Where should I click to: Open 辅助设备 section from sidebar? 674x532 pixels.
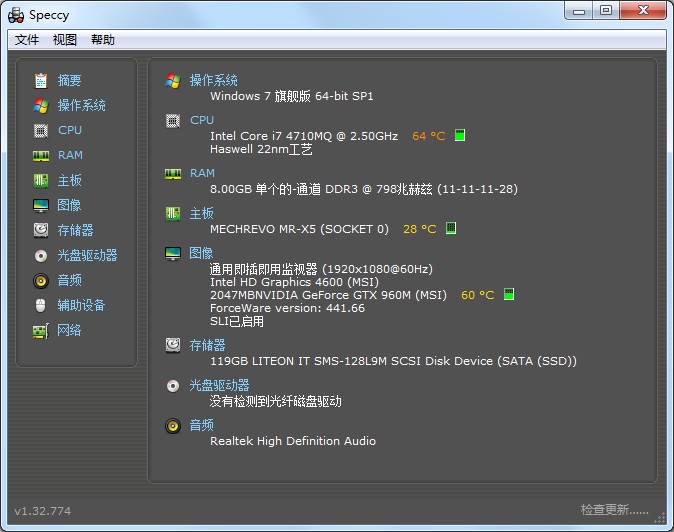[x=82, y=306]
